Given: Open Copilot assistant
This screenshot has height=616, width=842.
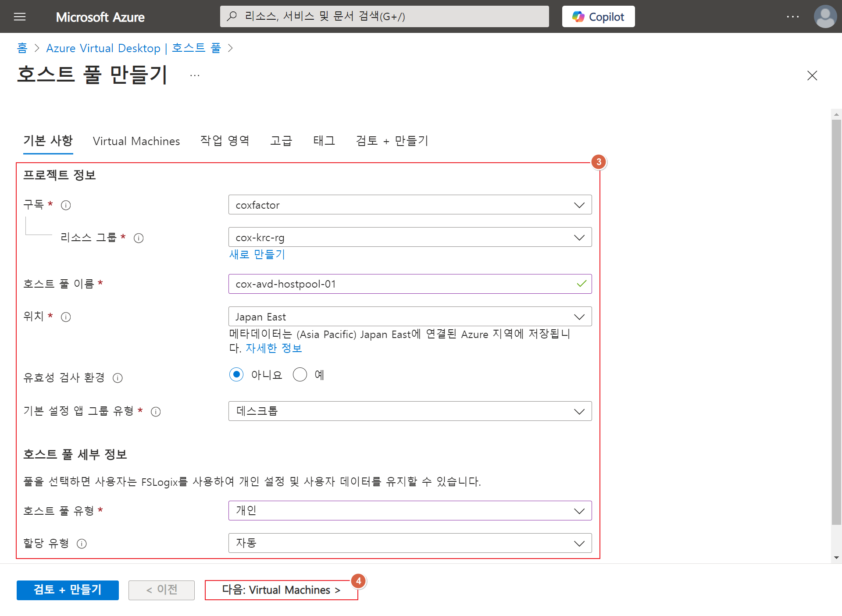Looking at the screenshot, I should point(598,17).
